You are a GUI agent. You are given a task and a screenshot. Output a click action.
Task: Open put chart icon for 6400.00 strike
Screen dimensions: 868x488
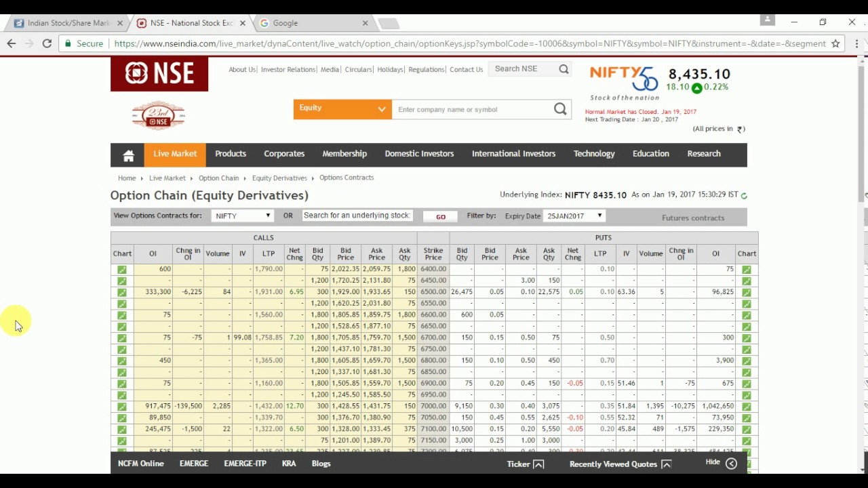point(747,270)
